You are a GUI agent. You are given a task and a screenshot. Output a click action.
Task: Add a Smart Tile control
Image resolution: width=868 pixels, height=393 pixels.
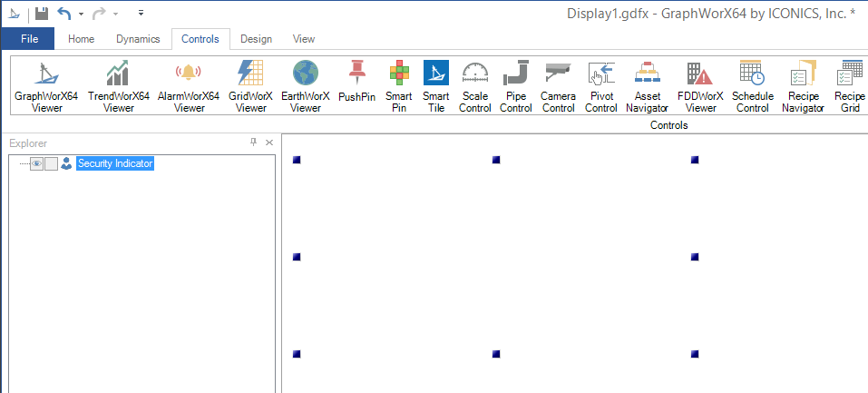(435, 87)
